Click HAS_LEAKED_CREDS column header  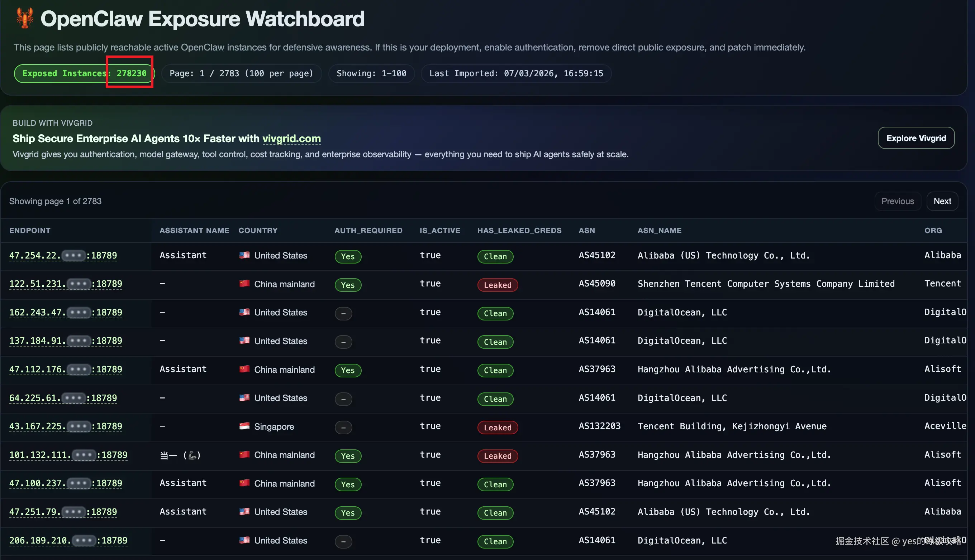pos(519,230)
